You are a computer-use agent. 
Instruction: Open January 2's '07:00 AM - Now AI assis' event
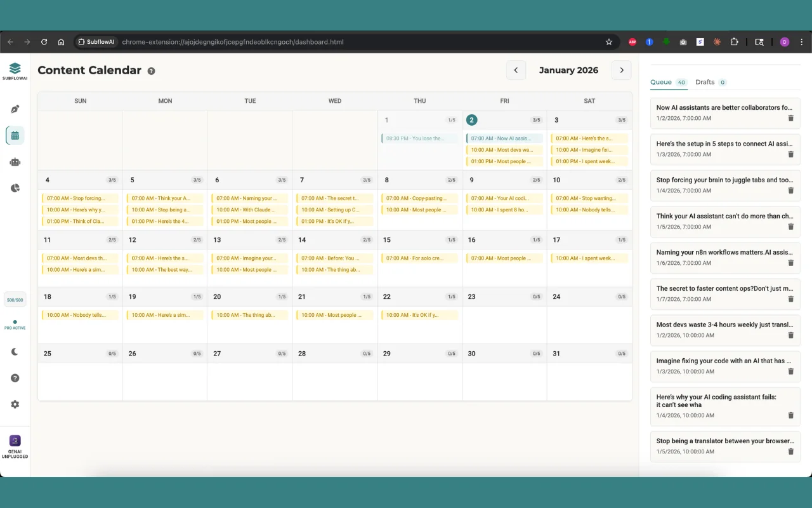[x=504, y=138]
